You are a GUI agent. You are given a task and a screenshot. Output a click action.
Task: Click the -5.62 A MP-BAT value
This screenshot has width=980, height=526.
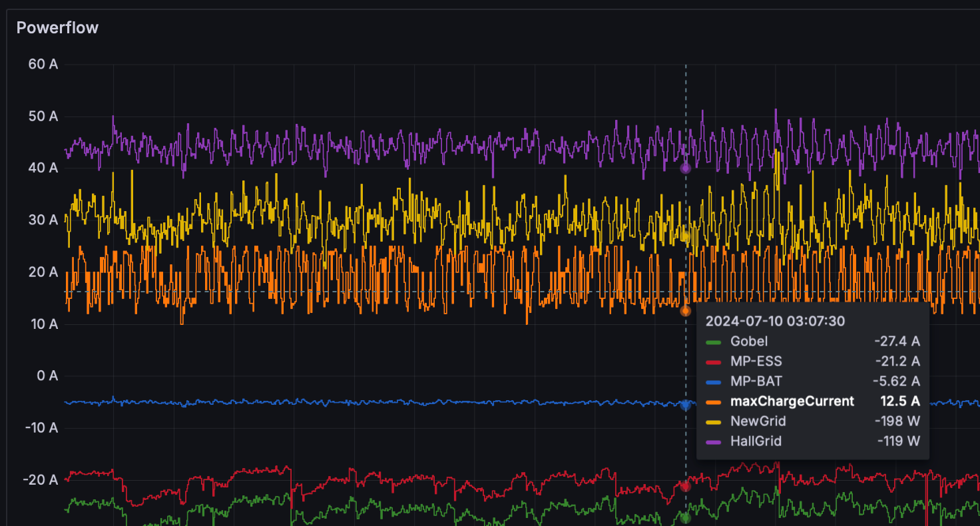(896, 382)
